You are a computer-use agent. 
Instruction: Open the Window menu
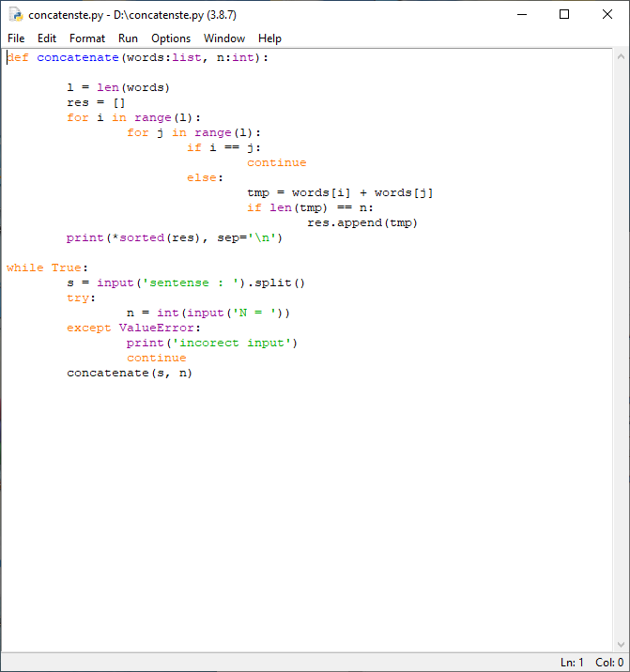(x=224, y=38)
